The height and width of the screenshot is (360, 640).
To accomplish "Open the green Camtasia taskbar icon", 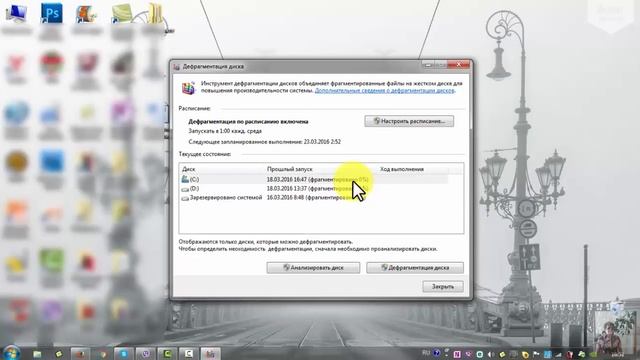I will tap(167, 353).
